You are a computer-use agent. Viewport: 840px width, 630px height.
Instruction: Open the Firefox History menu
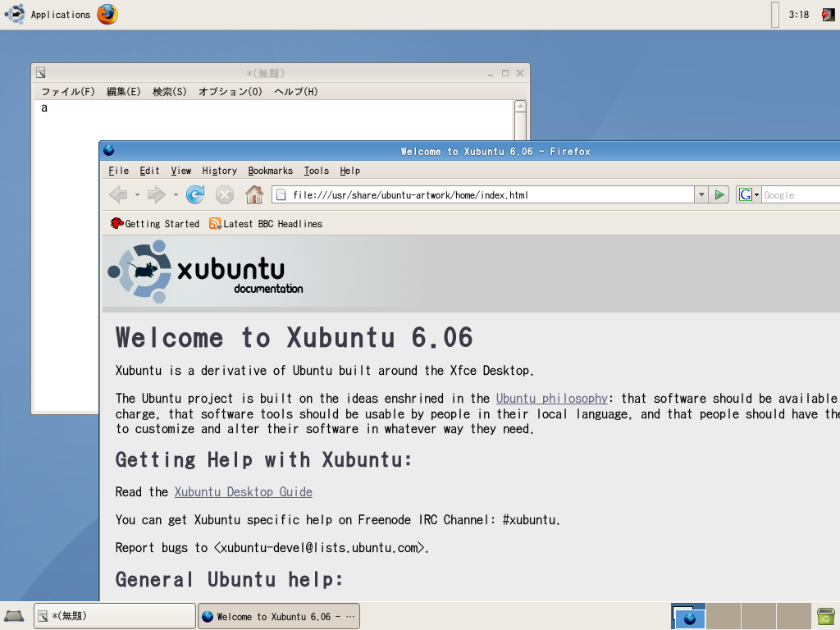tap(219, 171)
